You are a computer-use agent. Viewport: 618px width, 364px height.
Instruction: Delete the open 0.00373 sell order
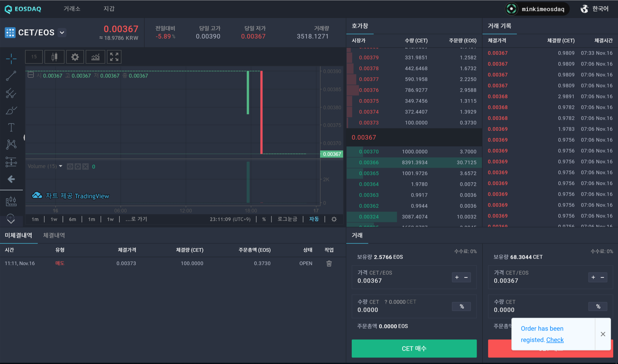pyautogui.click(x=329, y=263)
